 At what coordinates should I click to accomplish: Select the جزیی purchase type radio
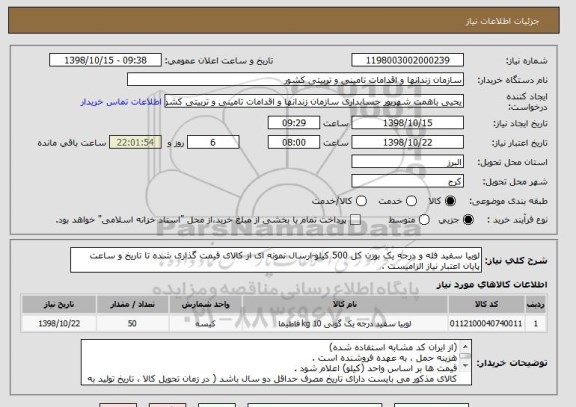pos(468,220)
